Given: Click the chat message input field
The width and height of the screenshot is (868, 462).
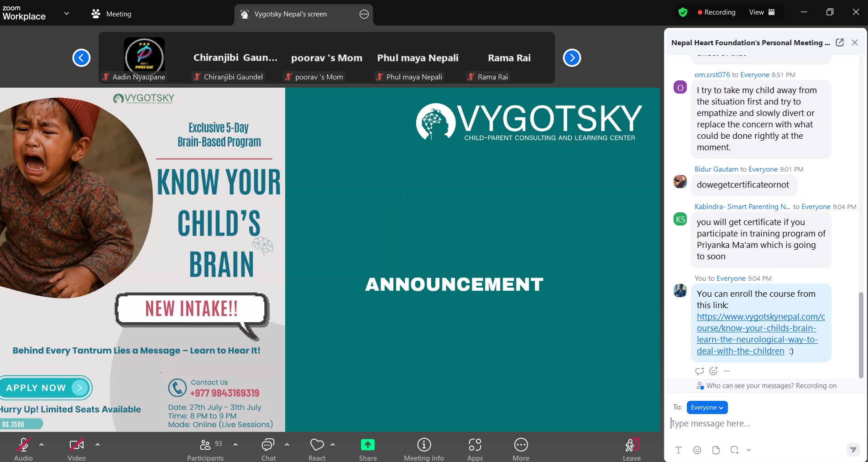Looking at the screenshot, I should [758, 424].
